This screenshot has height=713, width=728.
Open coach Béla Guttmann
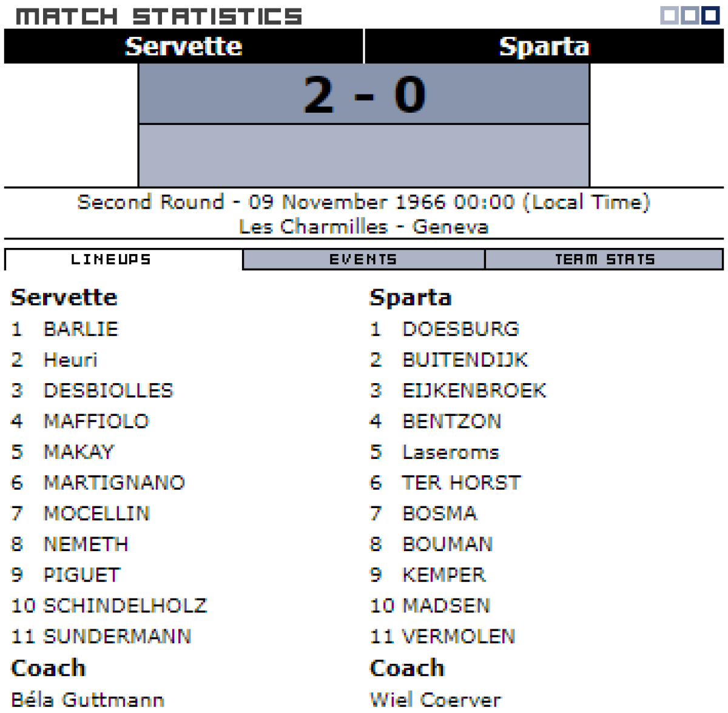click(x=87, y=699)
